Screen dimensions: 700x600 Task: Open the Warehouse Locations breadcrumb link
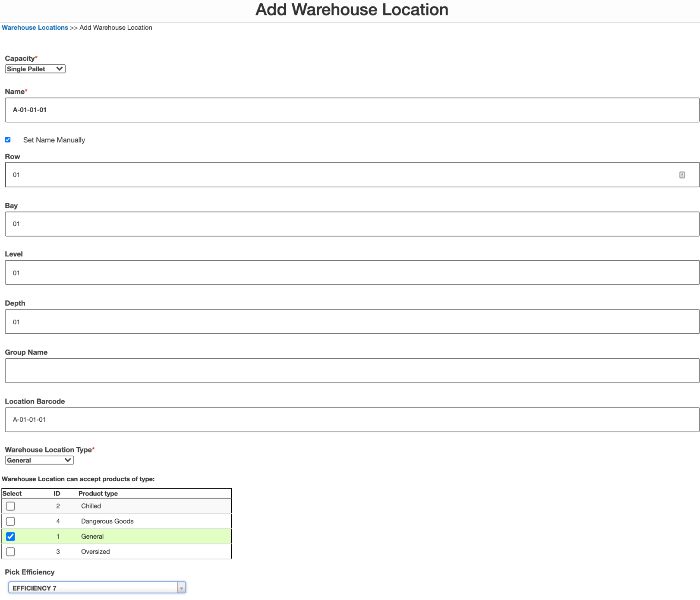(35, 27)
